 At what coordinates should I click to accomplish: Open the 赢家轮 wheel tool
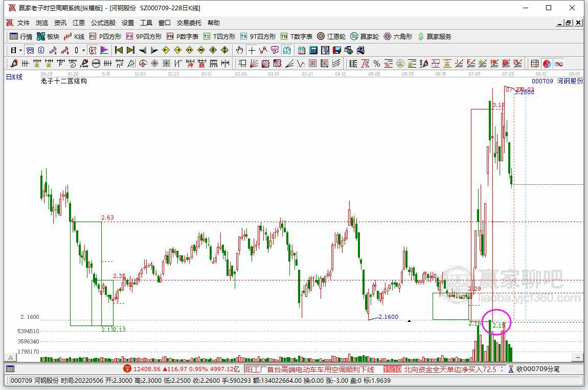(365, 36)
